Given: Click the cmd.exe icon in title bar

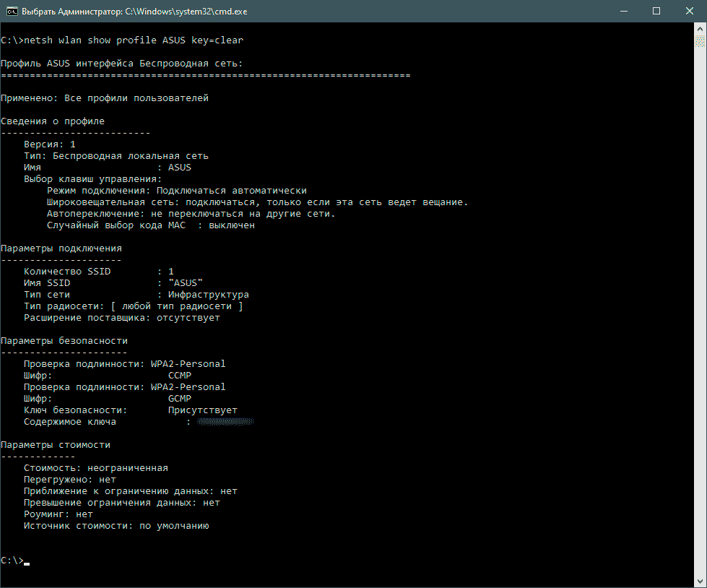Looking at the screenshot, I should click(11, 11).
